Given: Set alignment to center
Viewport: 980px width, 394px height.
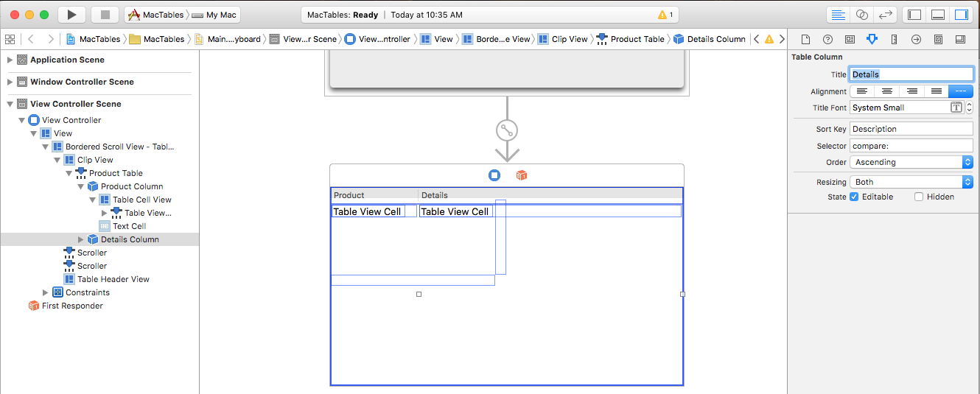Looking at the screenshot, I should (x=887, y=91).
